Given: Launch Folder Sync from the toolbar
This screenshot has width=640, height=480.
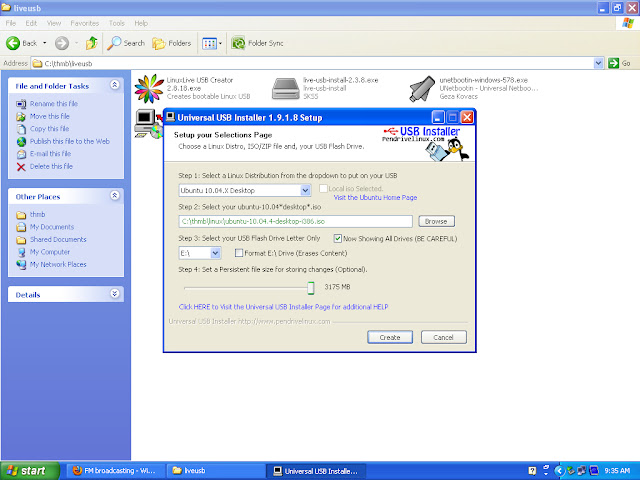Looking at the screenshot, I should pyautogui.click(x=257, y=43).
